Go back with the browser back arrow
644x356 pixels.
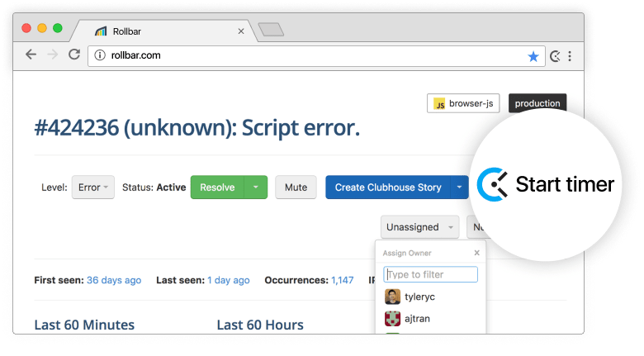point(31,55)
